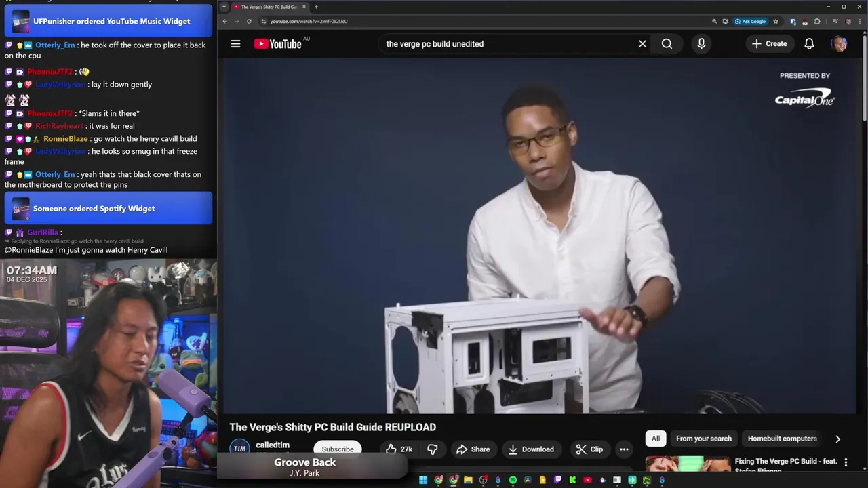Open the Chrome extensions puzzle icon
This screenshot has height=488, width=868.
pyautogui.click(x=817, y=21)
